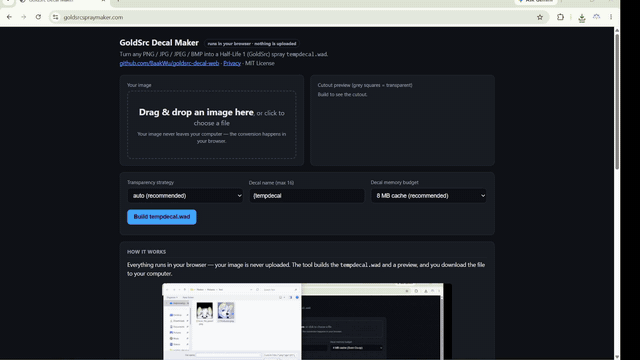Click the tutorial GIF preview thumbnail
640x360 pixels.
pyautogui.click(x=307, y=321)
